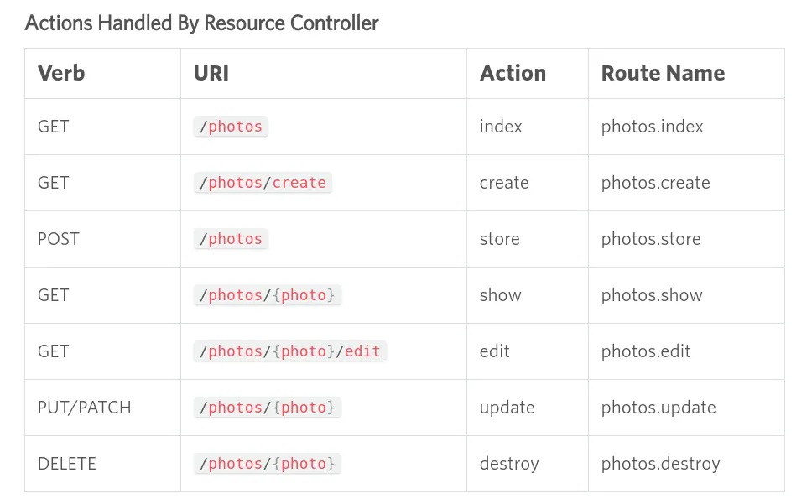Click the Verb column header
The image size is (812, 504).
coord(61,73)
